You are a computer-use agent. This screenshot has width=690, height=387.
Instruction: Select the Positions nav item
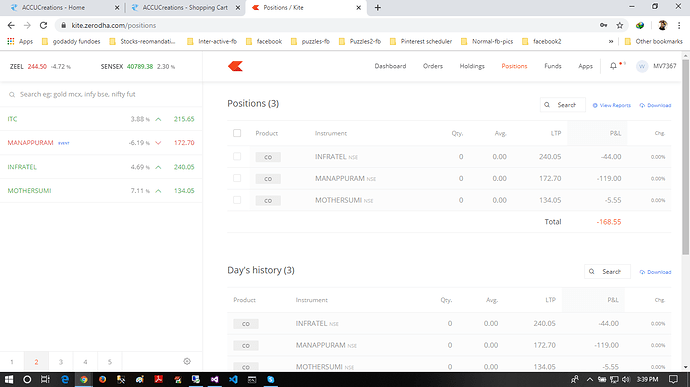[514, 66]
